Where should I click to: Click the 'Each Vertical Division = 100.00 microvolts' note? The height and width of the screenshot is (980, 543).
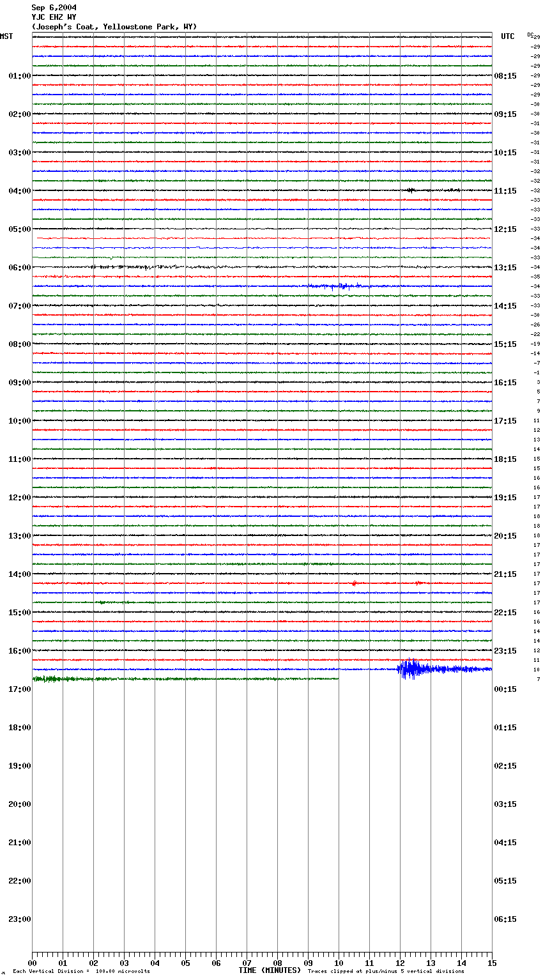point(81,972)
